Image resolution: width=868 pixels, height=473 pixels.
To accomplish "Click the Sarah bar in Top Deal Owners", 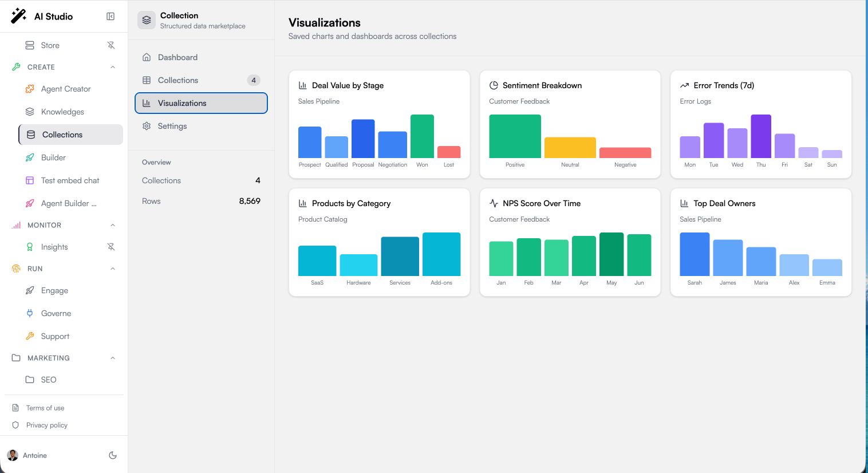I will click(x=695, y=254).
